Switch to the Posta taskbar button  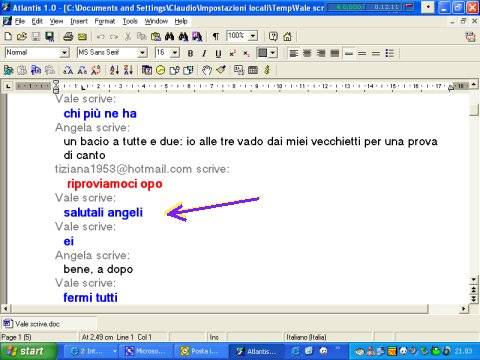pyautogui.click(x=200, y=351)
